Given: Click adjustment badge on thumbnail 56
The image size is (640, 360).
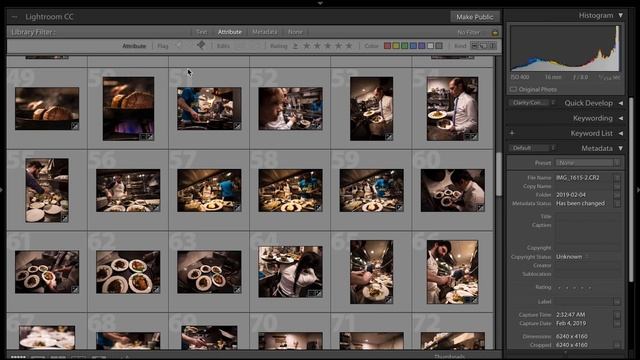Looking at the screenshot, I should click(156, 208).
